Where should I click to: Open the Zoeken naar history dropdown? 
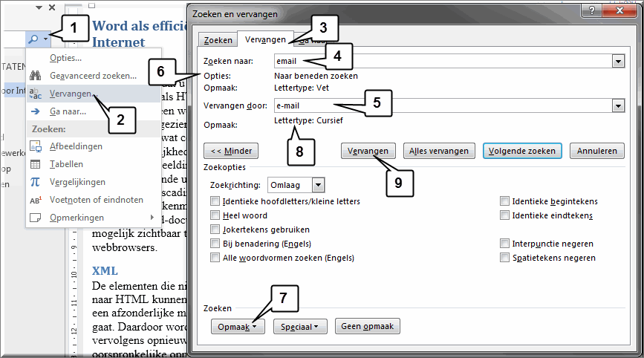tap(618, 62)
